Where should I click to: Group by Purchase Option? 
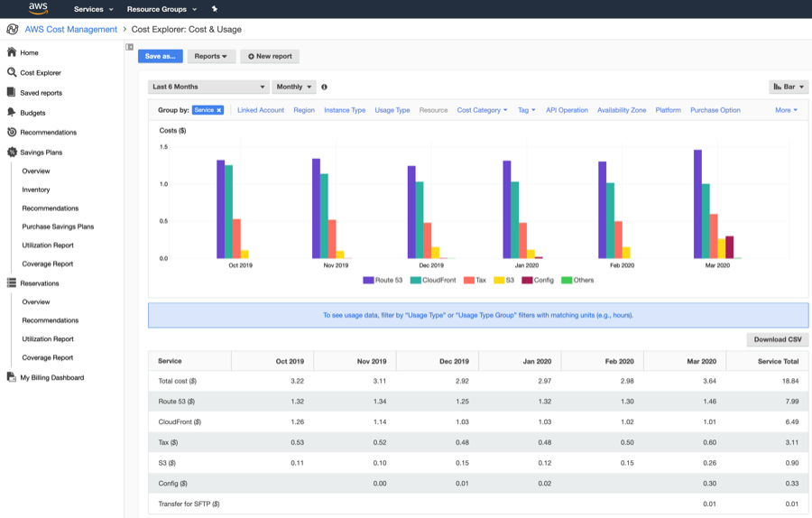pyautogui.click(x=715, y=110)
